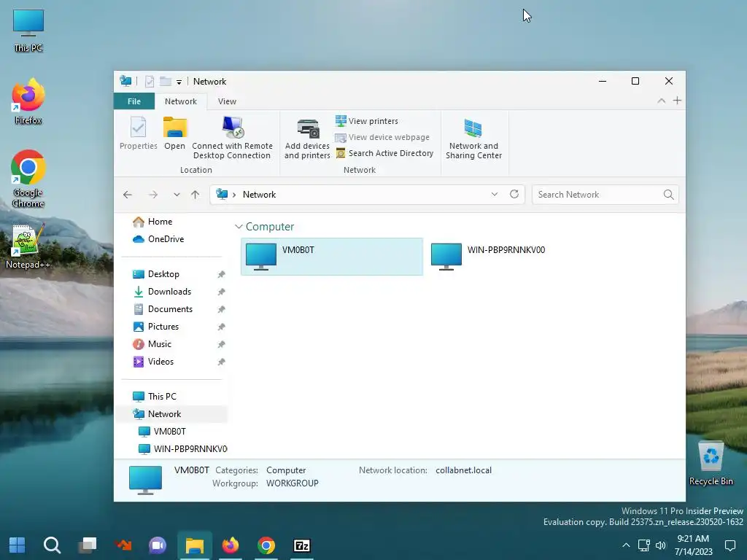747x560 pixels.
Task: Click the pin icon next to Downloads
Action: click(x=221, y=292)
